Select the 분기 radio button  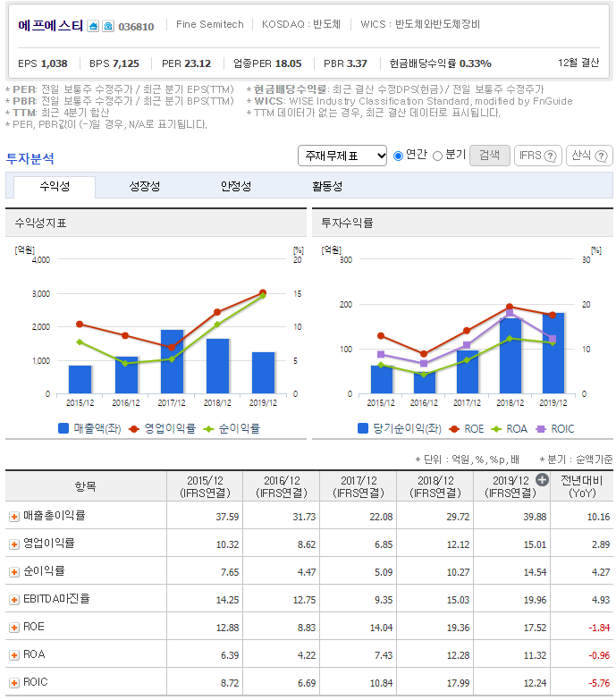(438, 156)
